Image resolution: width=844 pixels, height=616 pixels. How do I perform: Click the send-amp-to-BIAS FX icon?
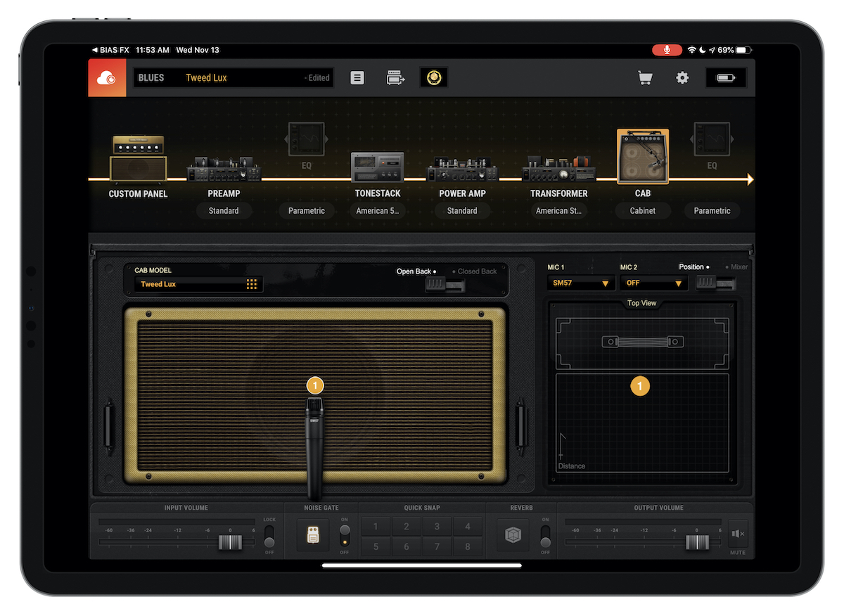tap(396, 78)
